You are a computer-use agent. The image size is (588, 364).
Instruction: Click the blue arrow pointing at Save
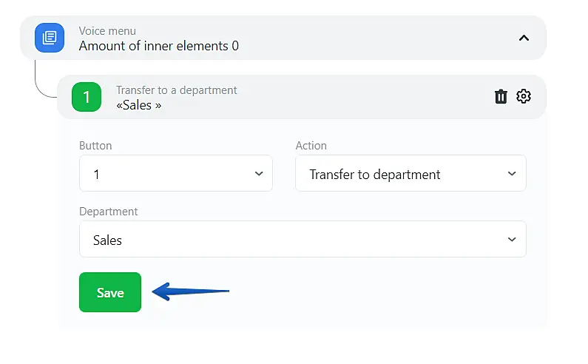click(x=192, y=292)
